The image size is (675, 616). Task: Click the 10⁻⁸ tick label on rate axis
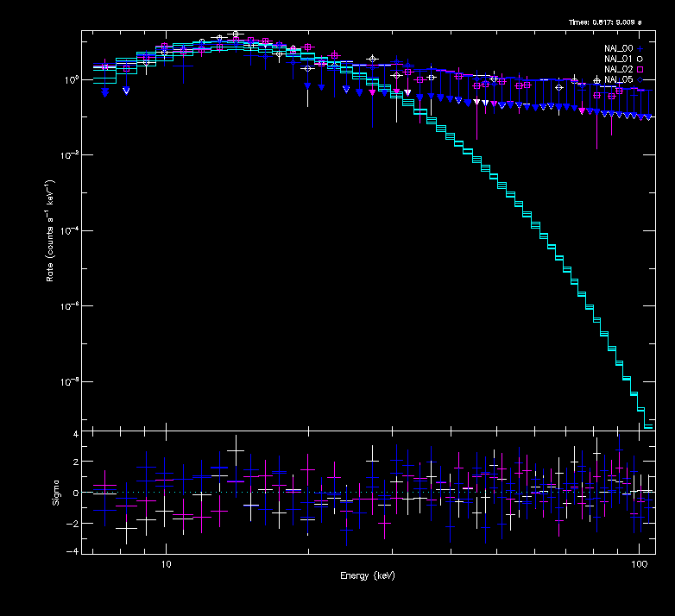tap(71, 382)
